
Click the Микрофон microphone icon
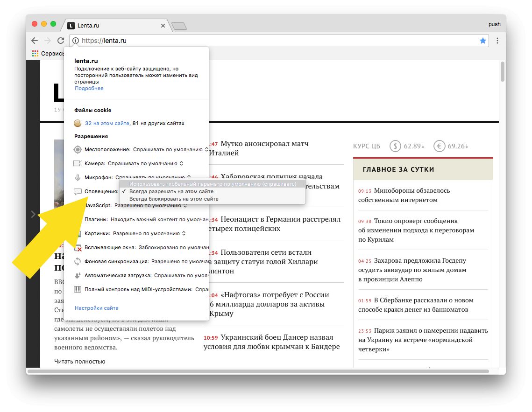pyautogui.click(x=78, y=177)
